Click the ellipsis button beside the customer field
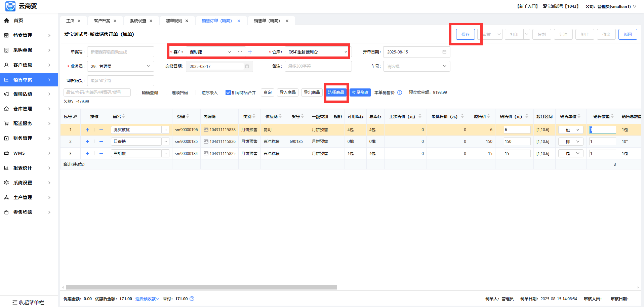 [240, 52]
